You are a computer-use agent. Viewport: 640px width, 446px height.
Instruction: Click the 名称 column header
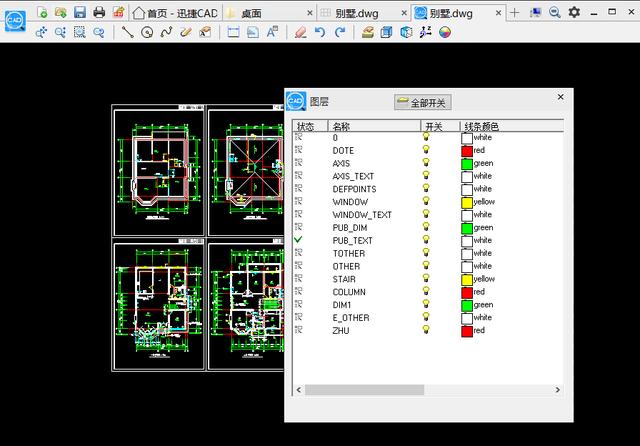(374, 126)
